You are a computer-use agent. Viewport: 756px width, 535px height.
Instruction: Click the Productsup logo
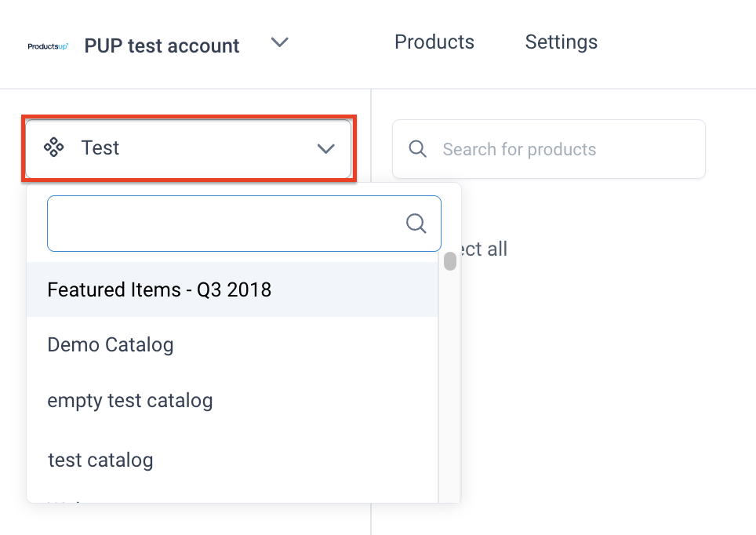[45, 45]
